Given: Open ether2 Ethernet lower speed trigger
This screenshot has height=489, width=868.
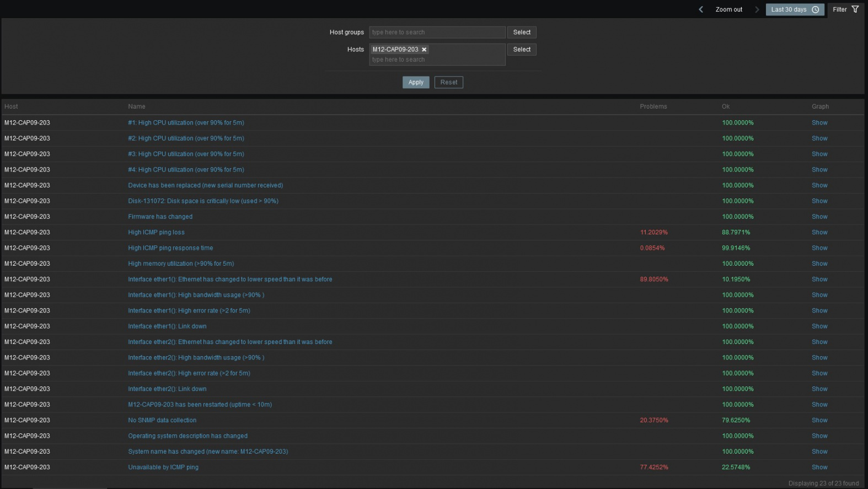Looking at the screenshot, I should click(230, 342).
